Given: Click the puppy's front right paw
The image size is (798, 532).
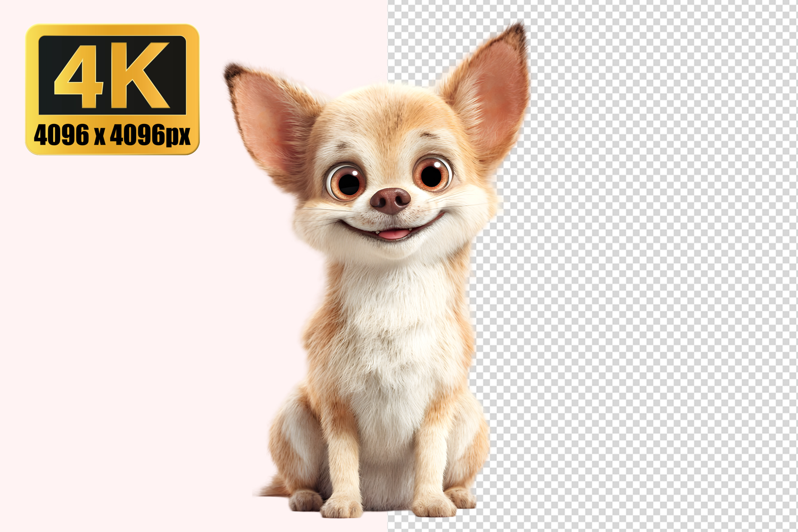Looking at the screenshot, I should click(434, 505).
